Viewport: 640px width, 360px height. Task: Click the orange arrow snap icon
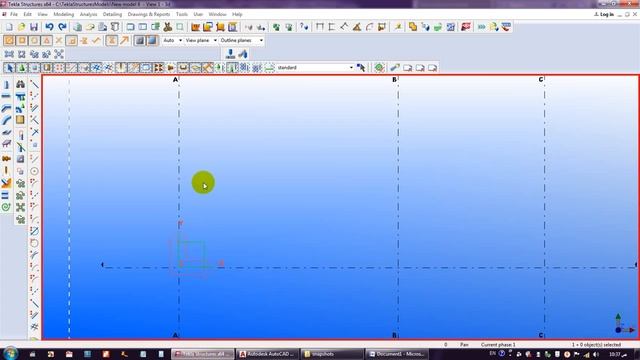pyautogui.click(x=124, y=40)
